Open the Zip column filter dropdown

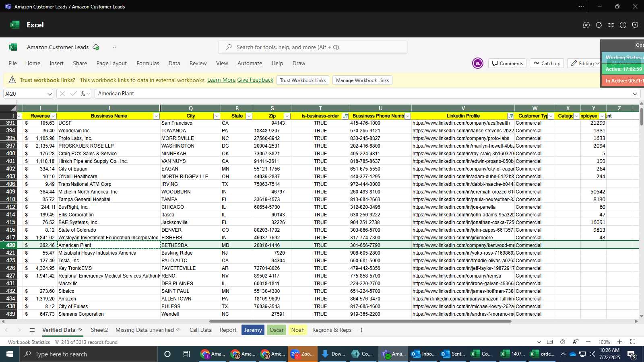coord(287,116)
